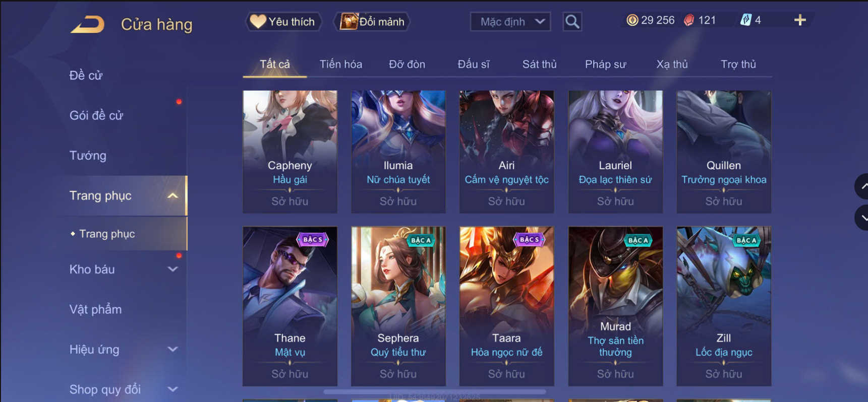Screen dimensions: 868x402
Task: Open the Đổi mảnh fragment exchange
Action: pos(372,22)
